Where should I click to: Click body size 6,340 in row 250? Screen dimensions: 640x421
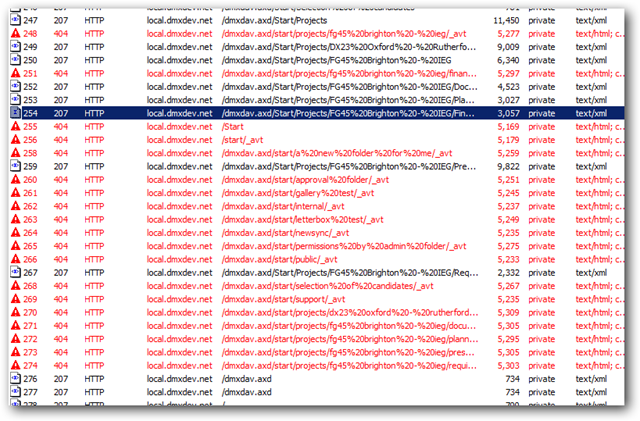coord(508,60)
